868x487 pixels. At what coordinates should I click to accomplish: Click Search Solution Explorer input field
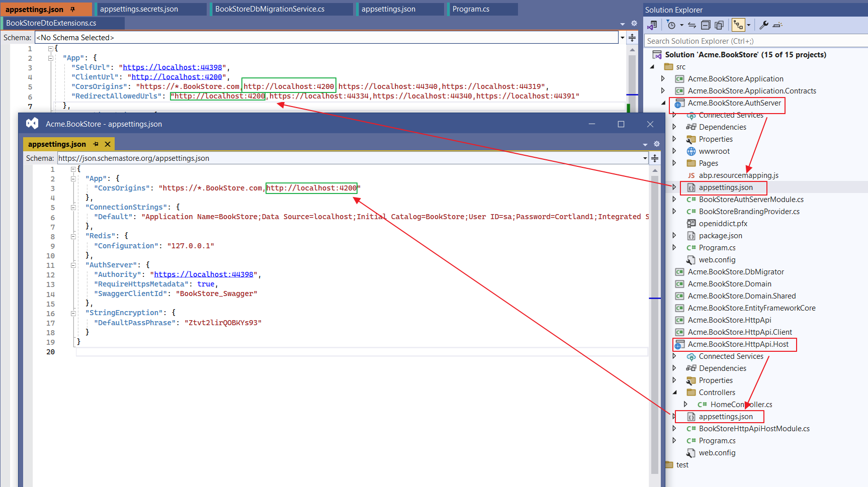coord(756,41)
